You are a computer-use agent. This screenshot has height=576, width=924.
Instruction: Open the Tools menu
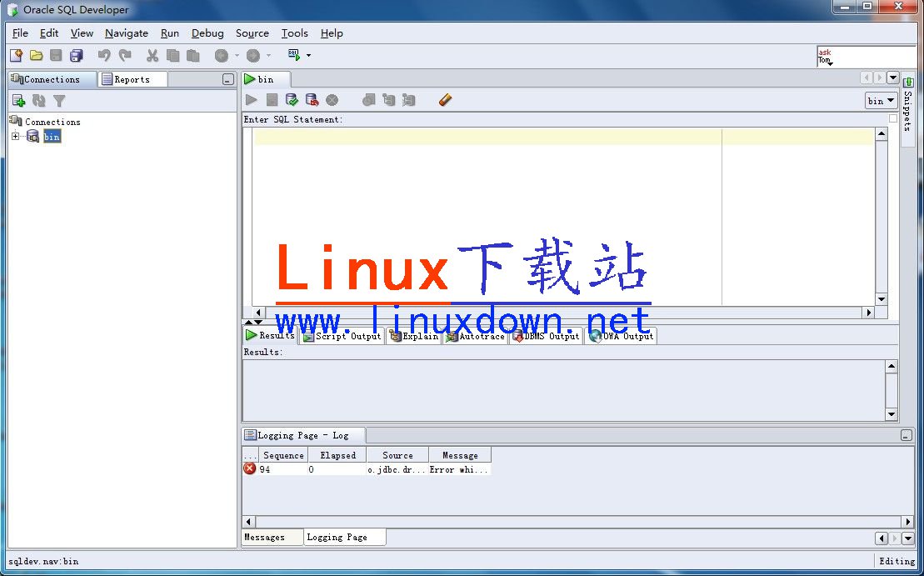pos(295,33)
